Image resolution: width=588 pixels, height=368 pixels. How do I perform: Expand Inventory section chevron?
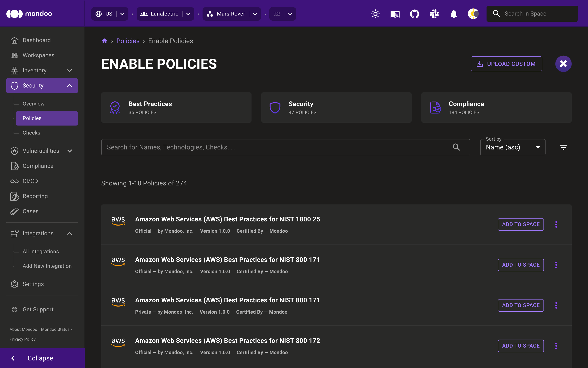(x=69, y=71)
